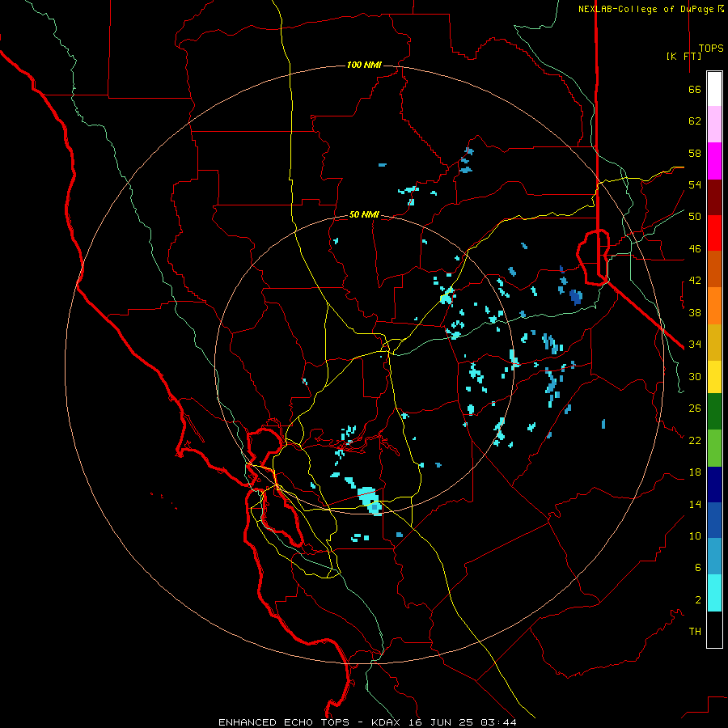Click the '18' legend value
The height and width of the screenshot is (728, 728).
(695, 472)
